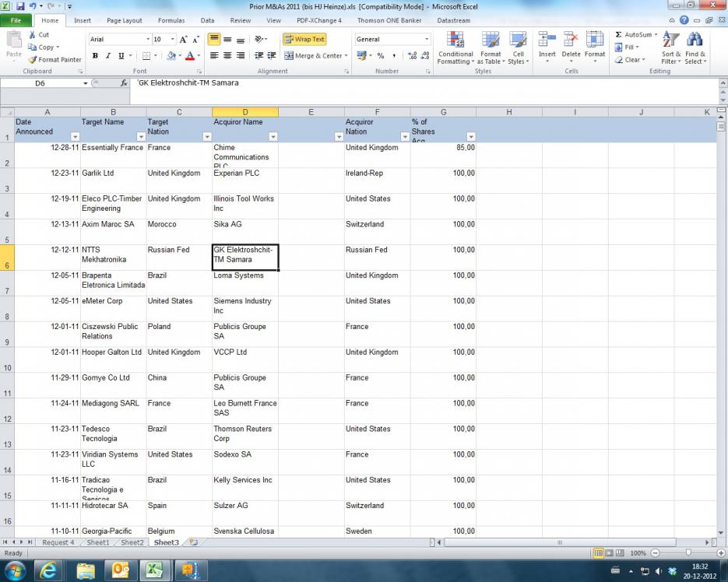This screenshot has width=728, height=582.
Task: Open Sort & Filter menu
Action: click(x=671, y=47)
